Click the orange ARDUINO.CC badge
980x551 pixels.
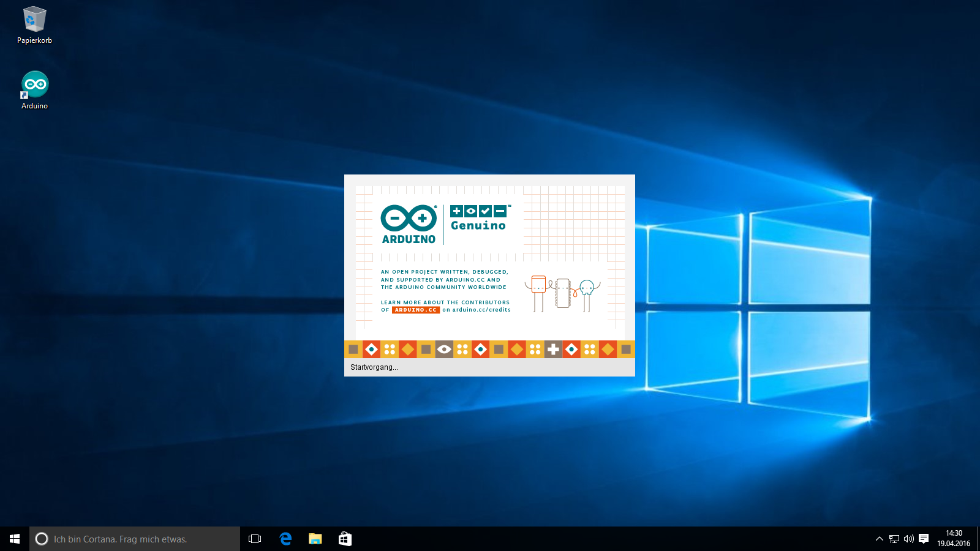[x=415, y=310]
